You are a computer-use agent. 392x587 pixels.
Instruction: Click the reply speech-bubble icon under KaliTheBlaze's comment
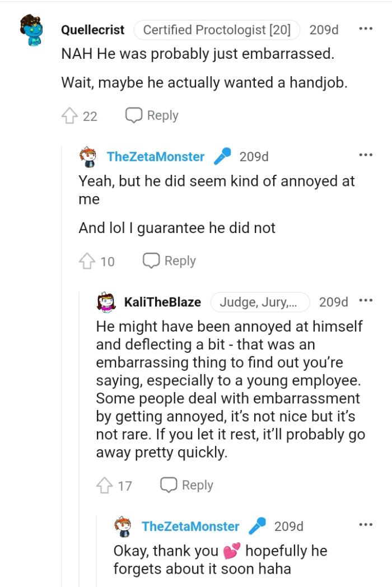[169, 485]
